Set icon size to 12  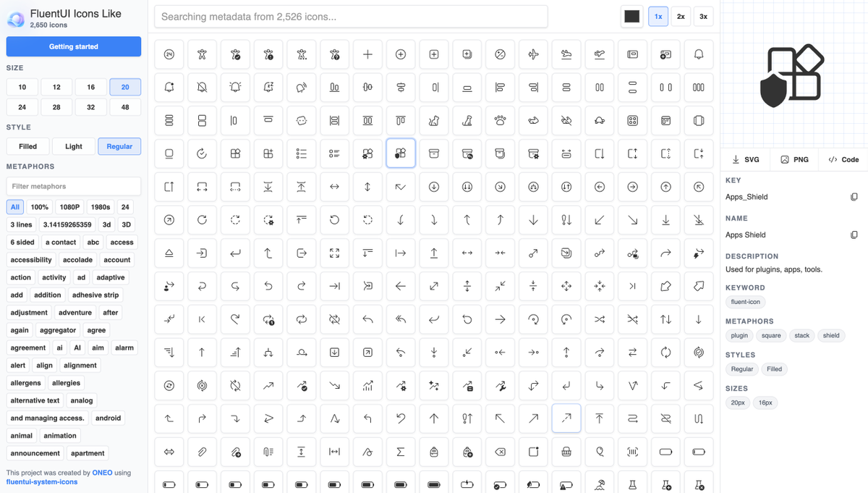(56, 87)
